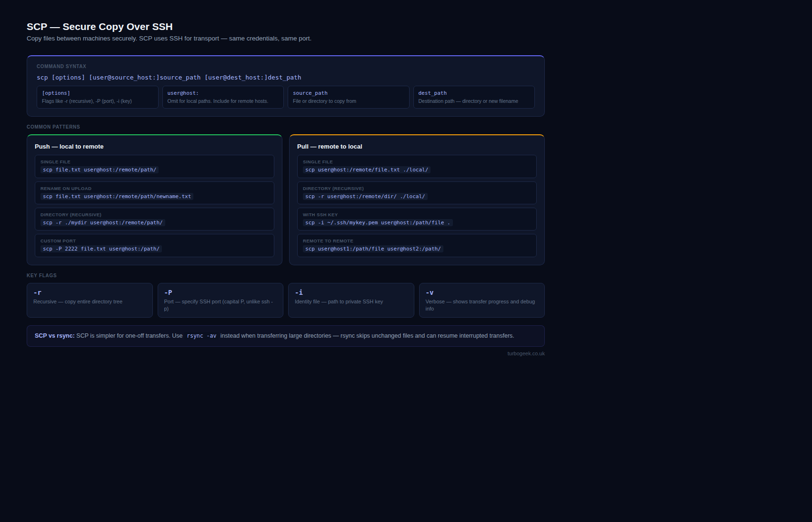812x522 pixels.
Task: Click the remote to remote host1 host2 command
Action: tap(373, 249)
